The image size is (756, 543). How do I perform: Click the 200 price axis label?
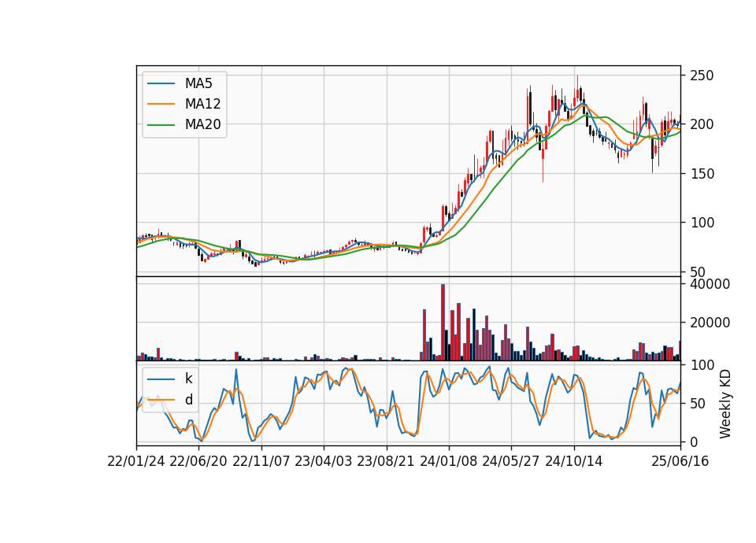(702, 124)
